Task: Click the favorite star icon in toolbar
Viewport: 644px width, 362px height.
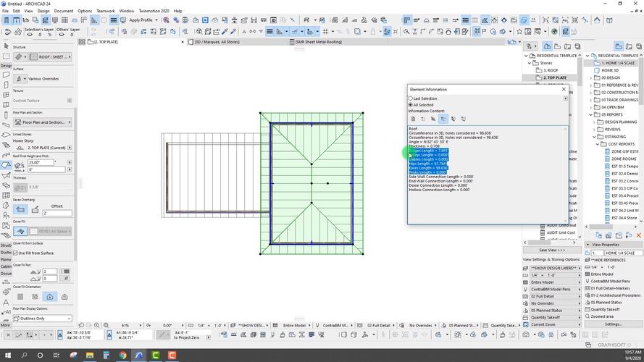Action: (519, 31)
